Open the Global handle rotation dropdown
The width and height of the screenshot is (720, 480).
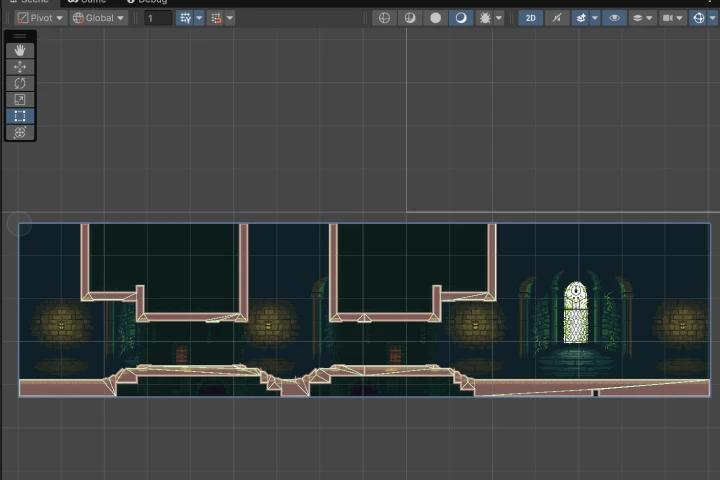coord(99,18)
